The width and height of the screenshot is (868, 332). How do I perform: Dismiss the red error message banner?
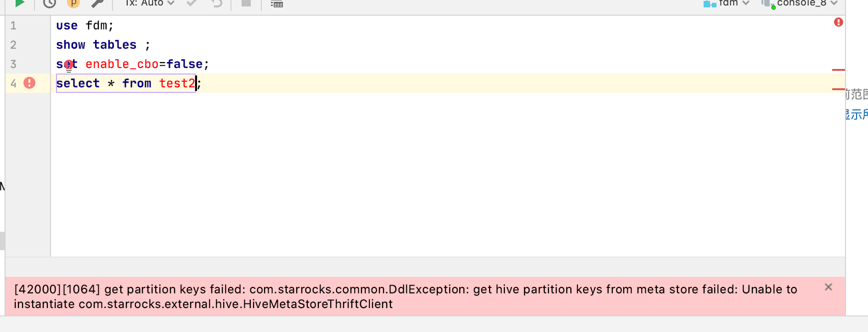(x=829, y=287)
